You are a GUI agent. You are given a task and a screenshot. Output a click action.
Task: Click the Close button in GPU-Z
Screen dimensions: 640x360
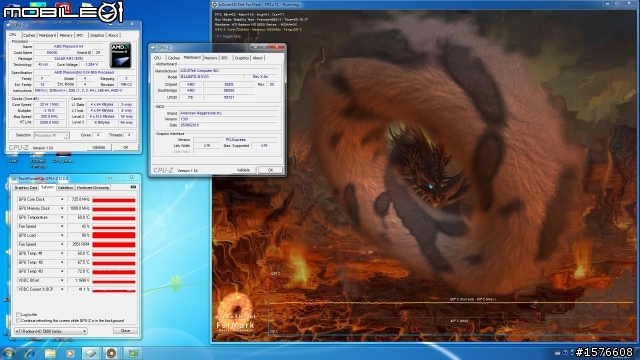(x=125, y=331)
